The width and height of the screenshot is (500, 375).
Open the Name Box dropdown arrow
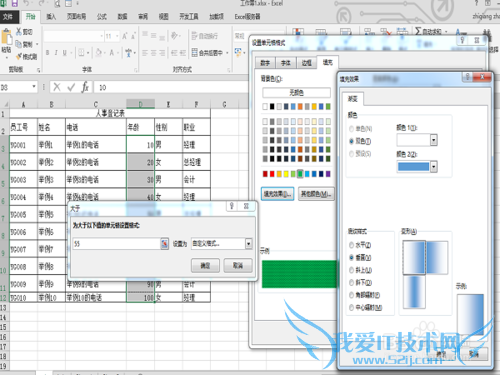tap(34, 87)
